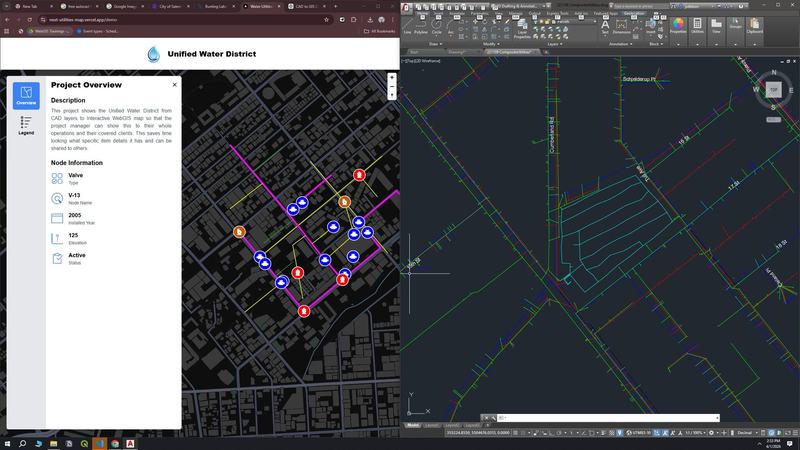Click the bottommost red marker on map
Viewport: 800px width, 450px height.
coord(304,311)
